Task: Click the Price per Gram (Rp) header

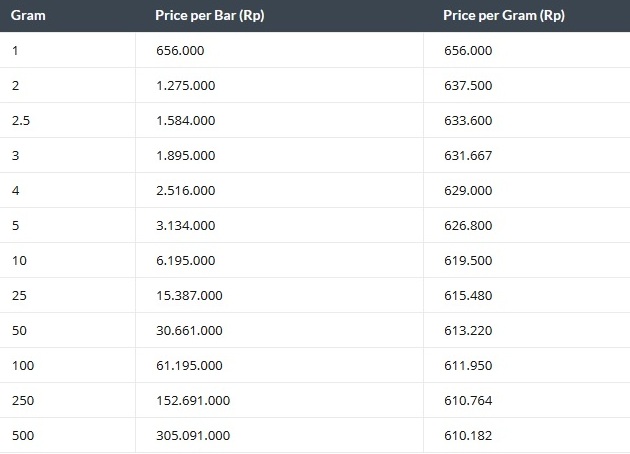Action: [504, 15]
